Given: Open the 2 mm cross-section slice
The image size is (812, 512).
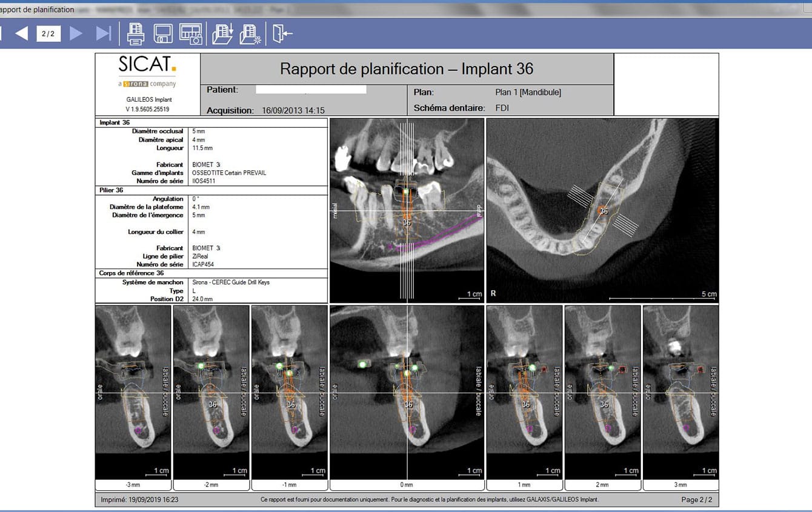Looking at the screenshot, I should [x=602, y=392].
